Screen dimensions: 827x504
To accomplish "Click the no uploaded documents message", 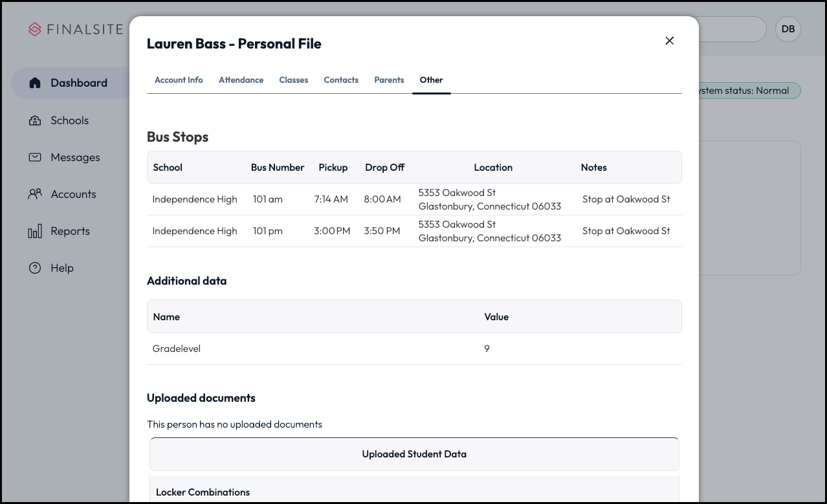I will pyautogui.click(x=234, y=424).
